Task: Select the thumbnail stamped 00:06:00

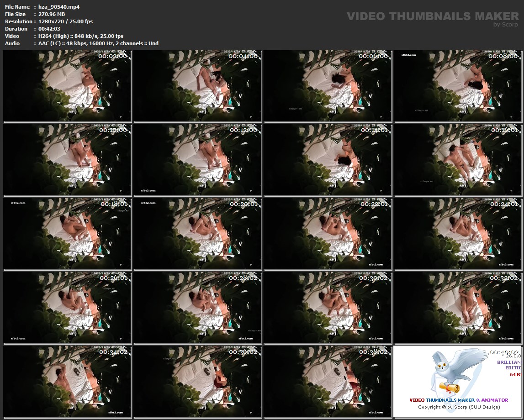Action: tap(328, 86)
